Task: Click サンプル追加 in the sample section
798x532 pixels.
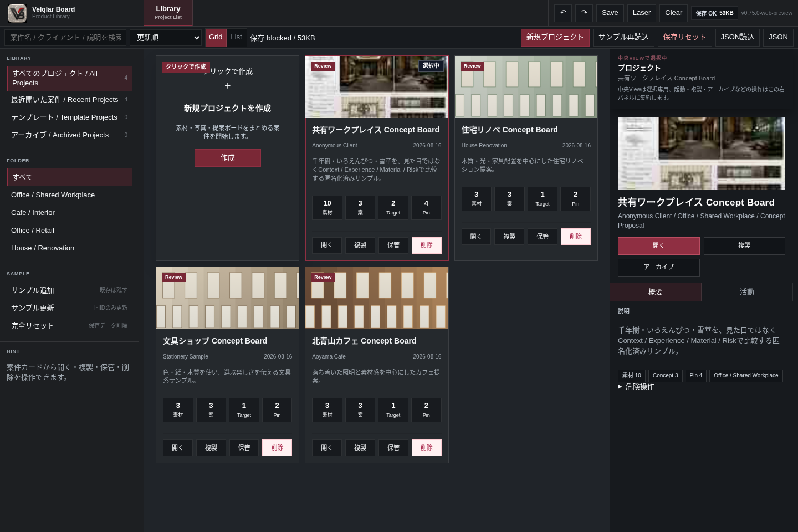Action: point(69,290)
